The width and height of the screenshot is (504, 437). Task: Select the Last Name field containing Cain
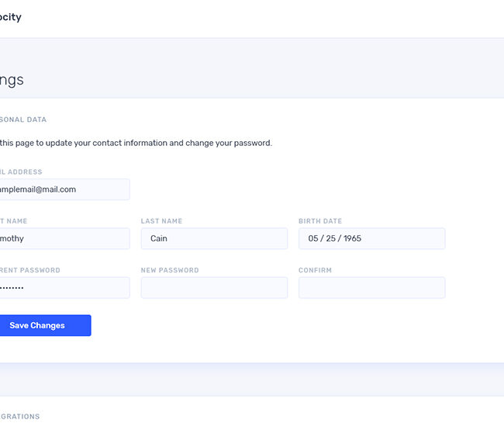click(x=213, y=238)
